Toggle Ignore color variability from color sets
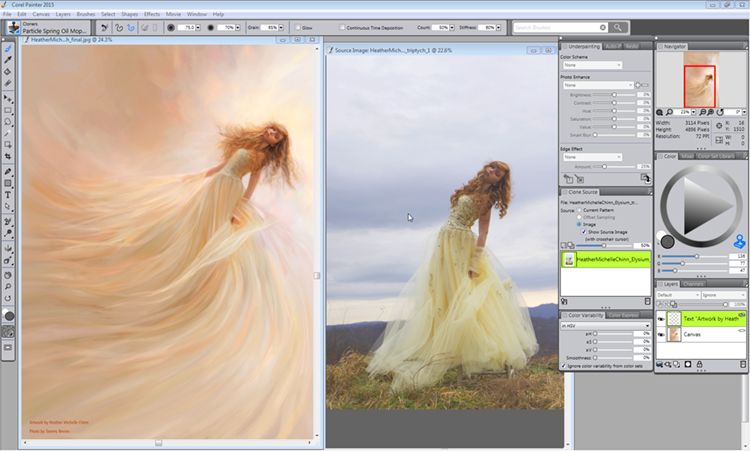This screenshot has height=451, width=750. (565, 366)
